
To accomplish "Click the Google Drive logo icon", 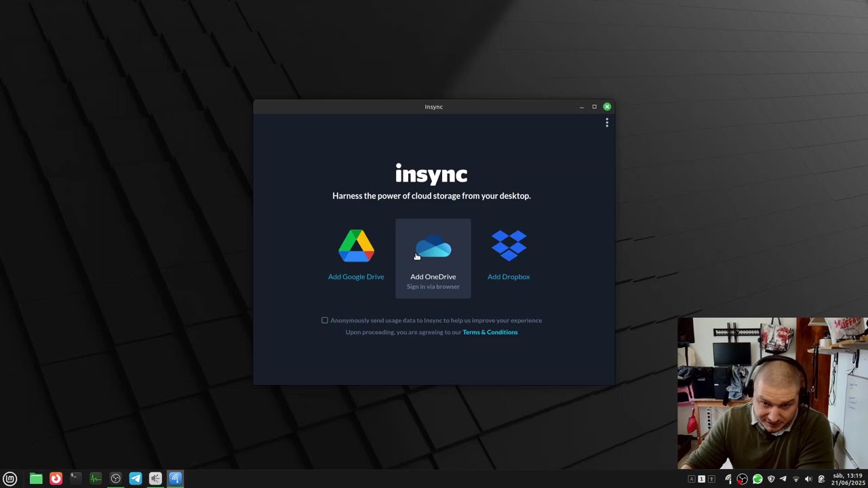I will click(356, 245).
